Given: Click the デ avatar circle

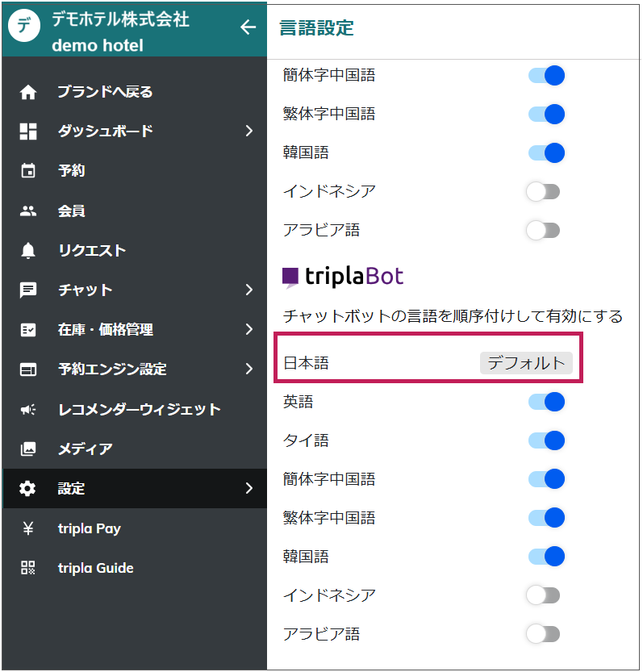Looking at the screenshot, I should click(24, 26).
